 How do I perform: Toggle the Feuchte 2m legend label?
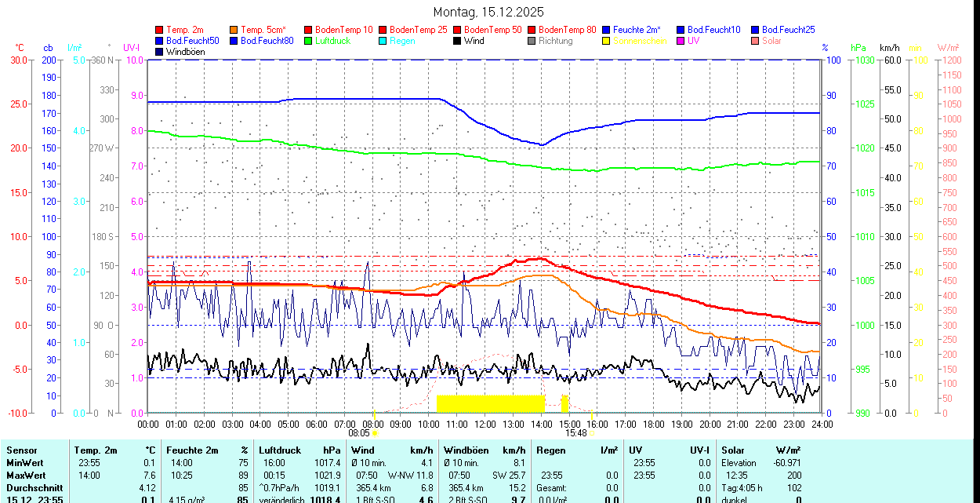[x=638, y=30]
